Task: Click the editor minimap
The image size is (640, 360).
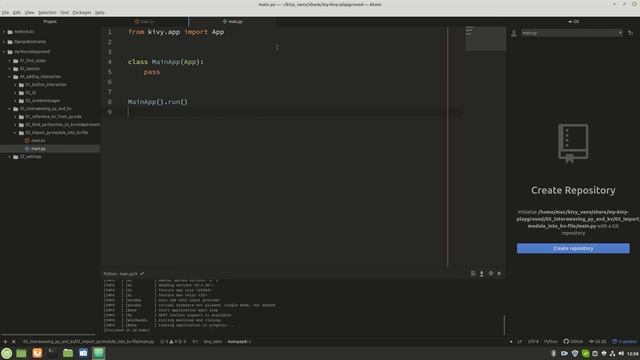Action: 485,39
